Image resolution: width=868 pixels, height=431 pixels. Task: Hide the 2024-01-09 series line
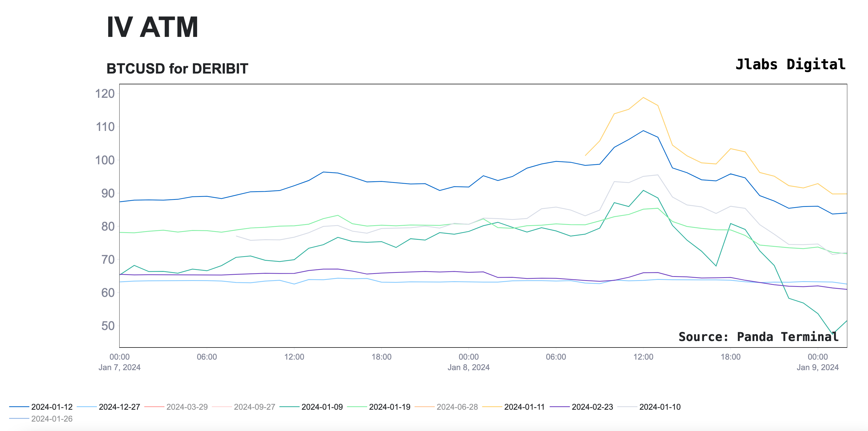322,407
